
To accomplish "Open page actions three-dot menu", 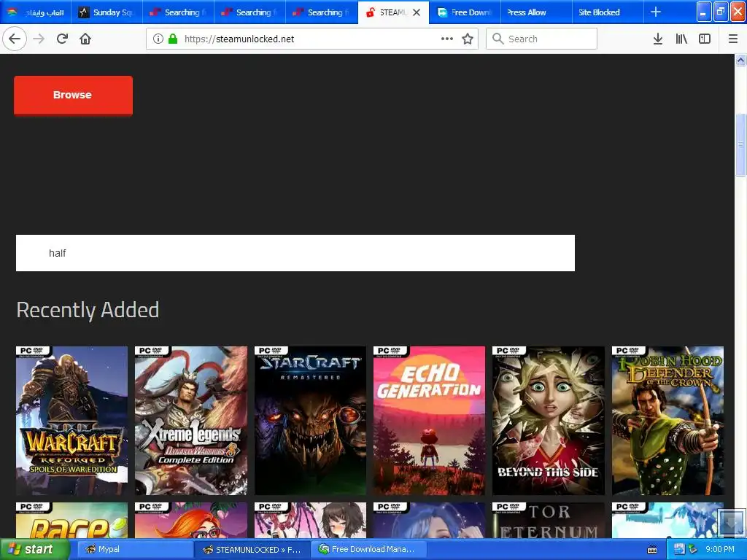I will (447, 39).
